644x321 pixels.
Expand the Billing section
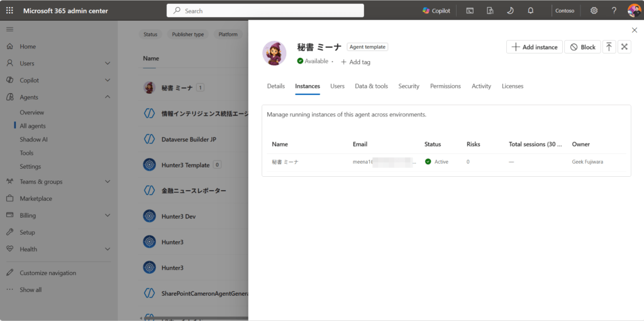click(x=108, y=215)
